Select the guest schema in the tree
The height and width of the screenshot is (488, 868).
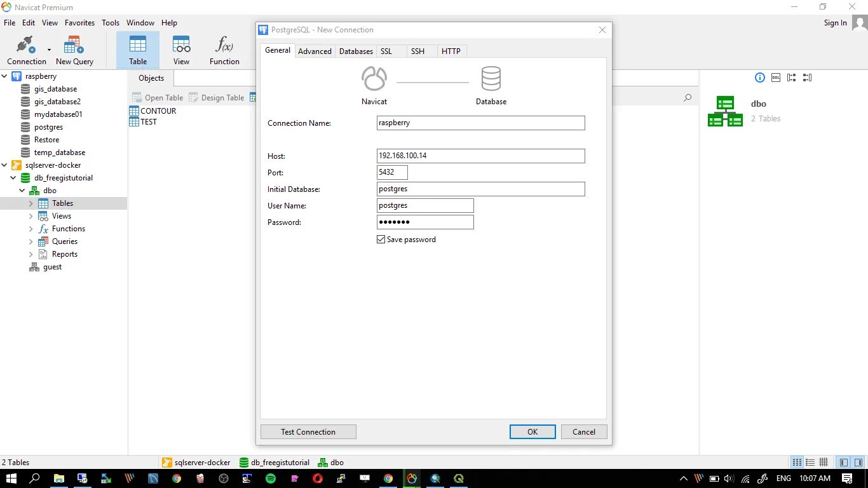tap(46, 267)
